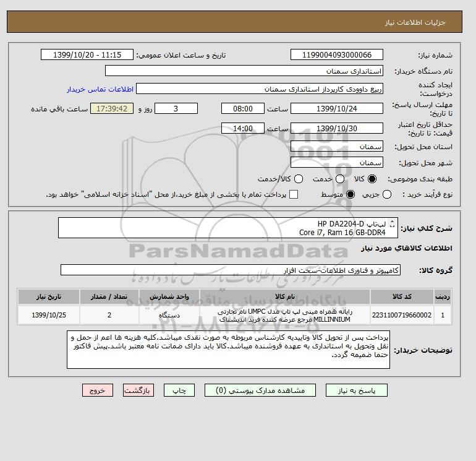Click the quantity cell showing 2
The image size is (476, 461).
tap(109, 315)
